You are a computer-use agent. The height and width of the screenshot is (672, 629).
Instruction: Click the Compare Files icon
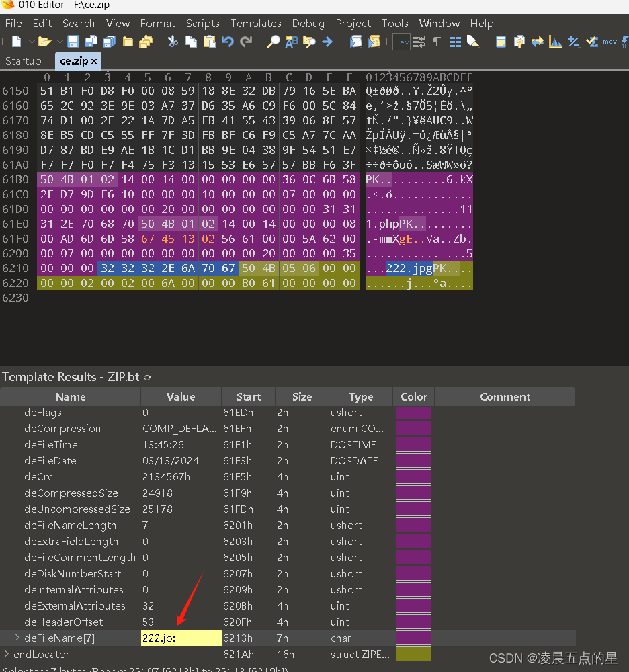537,41
